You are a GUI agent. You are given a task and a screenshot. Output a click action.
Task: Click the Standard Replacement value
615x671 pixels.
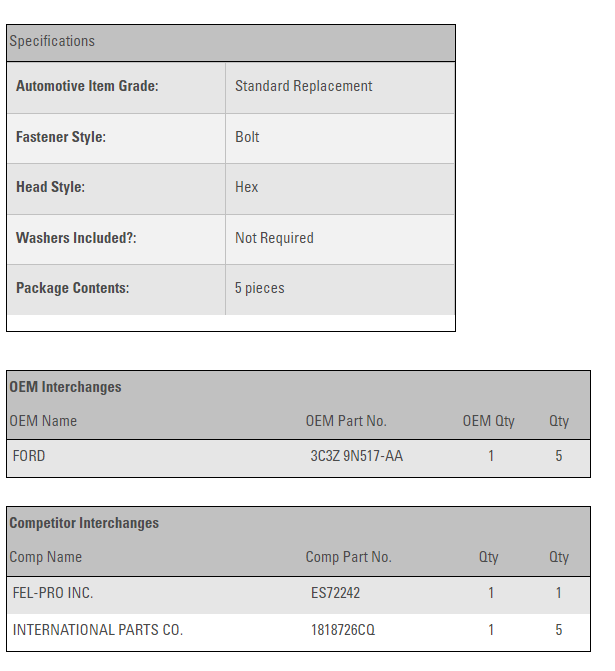(x=303, y=86)
